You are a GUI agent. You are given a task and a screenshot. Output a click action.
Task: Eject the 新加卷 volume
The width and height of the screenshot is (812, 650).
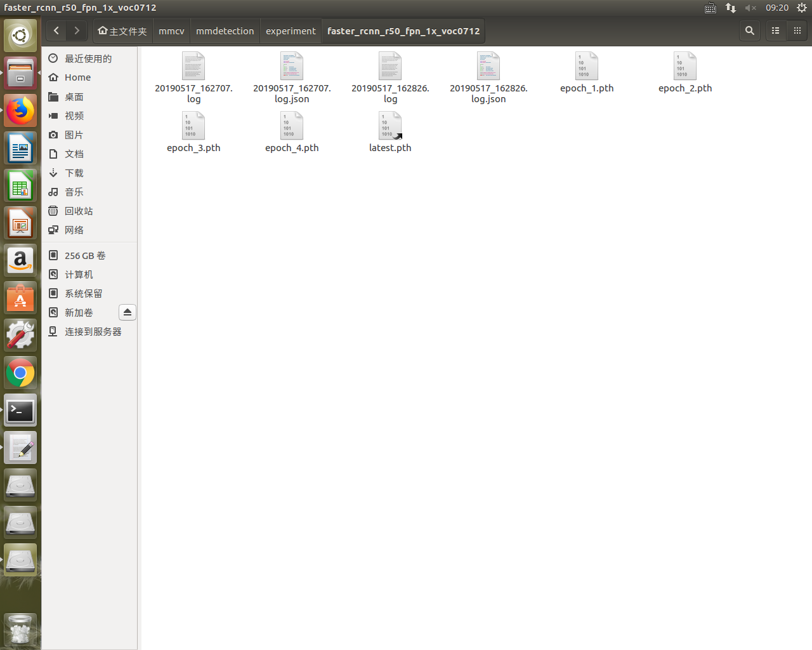[x=127, y=312]
